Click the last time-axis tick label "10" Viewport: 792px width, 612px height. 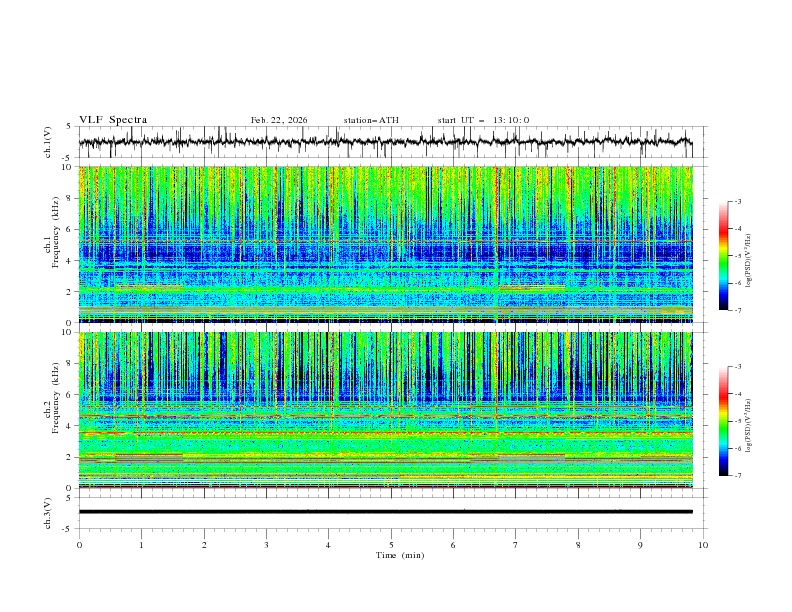click(x=703, y=545)
